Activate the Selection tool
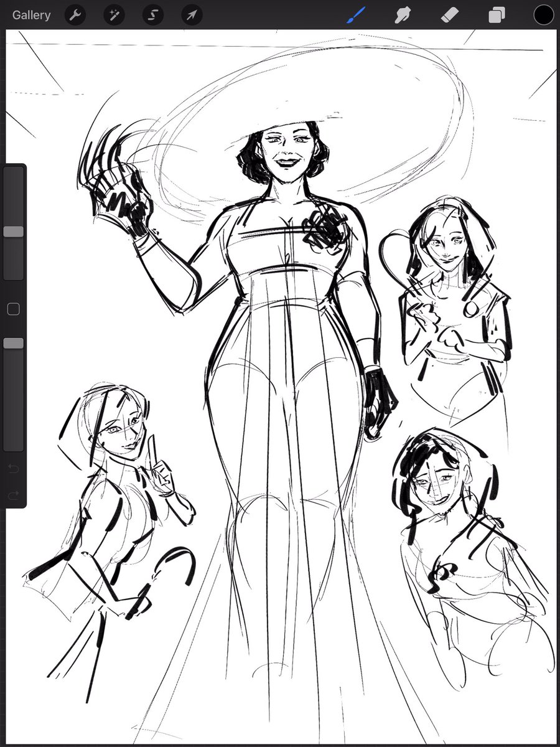This screenshot has height=747, width=560. [152, 15]
